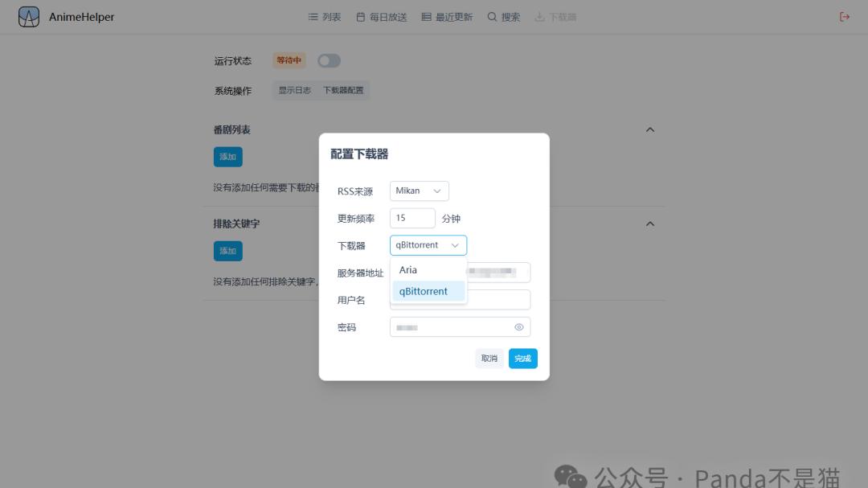This screenshot has height=488, width=868.
Task: Collapse the 排除关键字 section
Action: pos(649,223)
